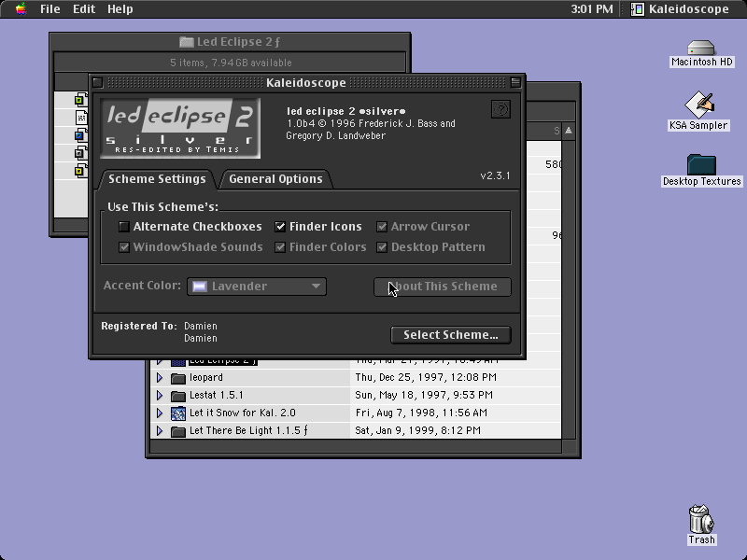Click the Kaleidoscope application menu icon
Viewport: 747px width, 560px height.
coord(637,9)
